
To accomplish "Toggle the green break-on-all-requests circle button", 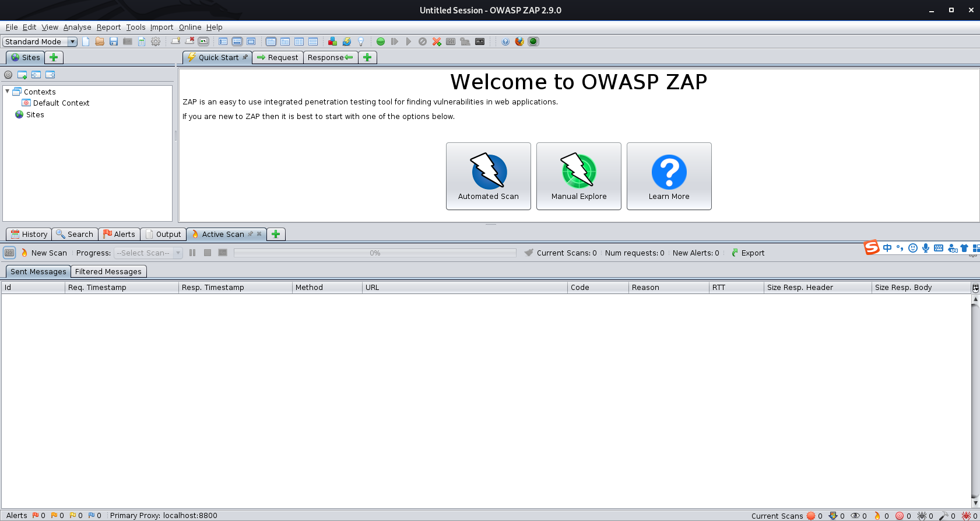I will coord(381,41).
